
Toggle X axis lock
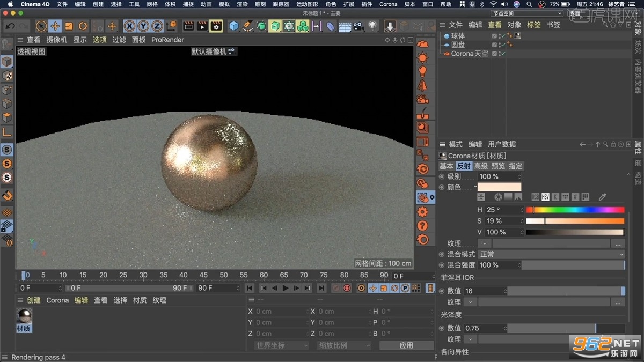(129, 26)
